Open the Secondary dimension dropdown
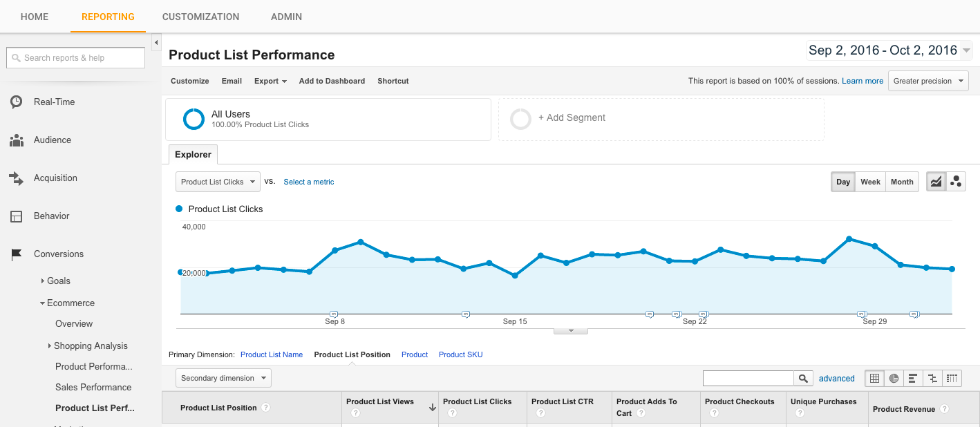980x427 pixels. tap(223, 378)
